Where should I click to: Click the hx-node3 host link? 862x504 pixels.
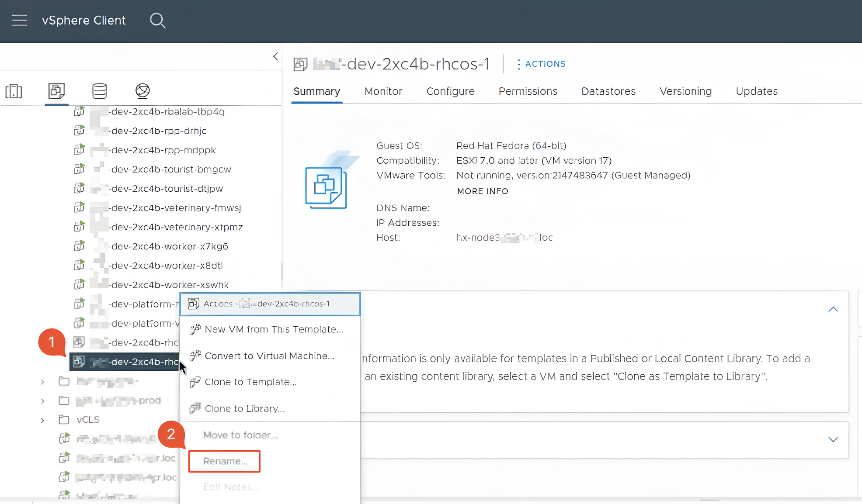[504, 238]
